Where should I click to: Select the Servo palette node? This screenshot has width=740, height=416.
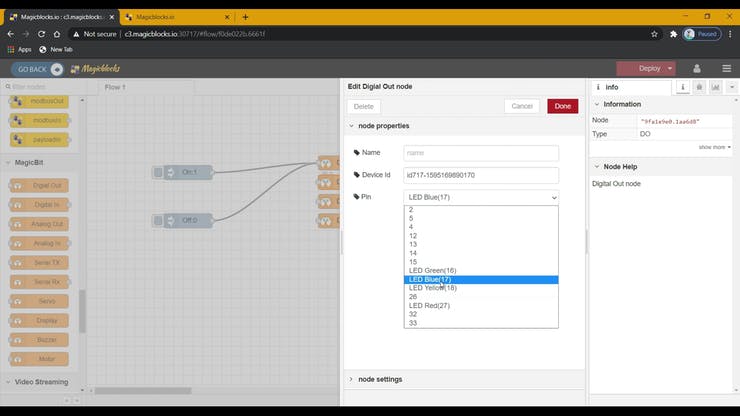pos(40,301)
